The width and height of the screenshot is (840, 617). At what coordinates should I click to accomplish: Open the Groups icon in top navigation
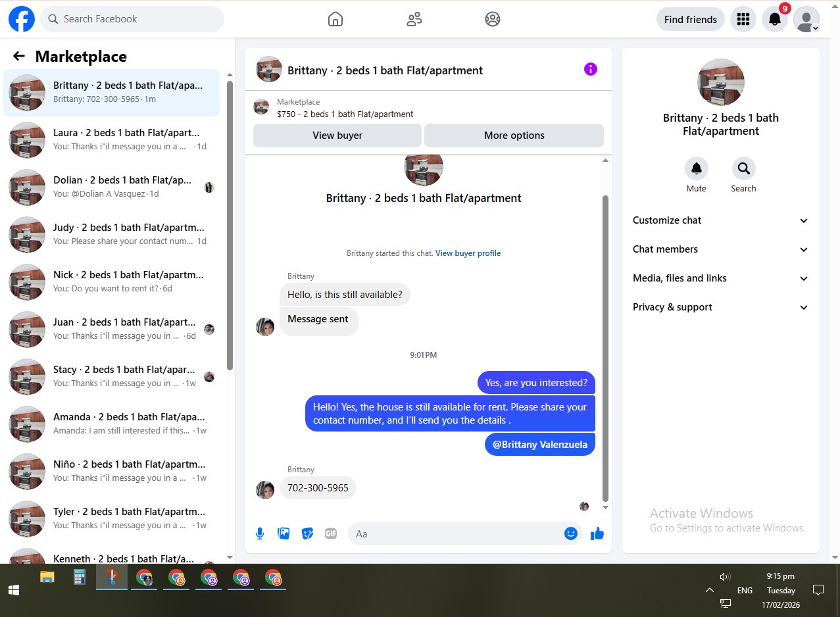click(493, 19)
